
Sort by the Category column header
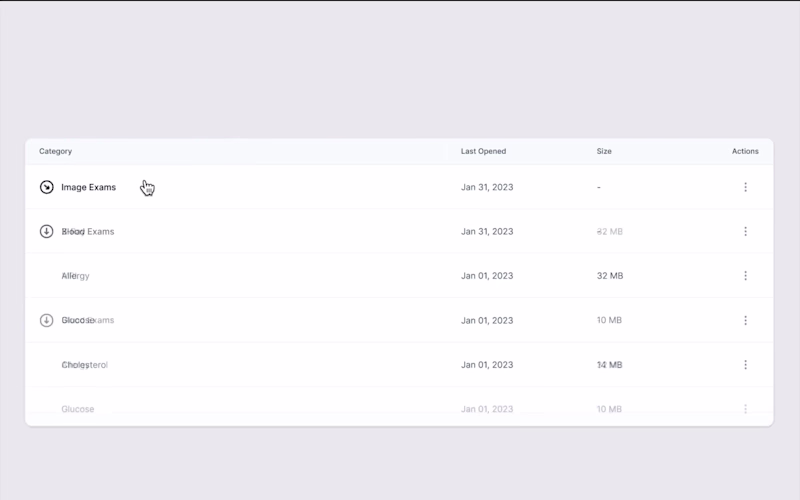point(56,152)
